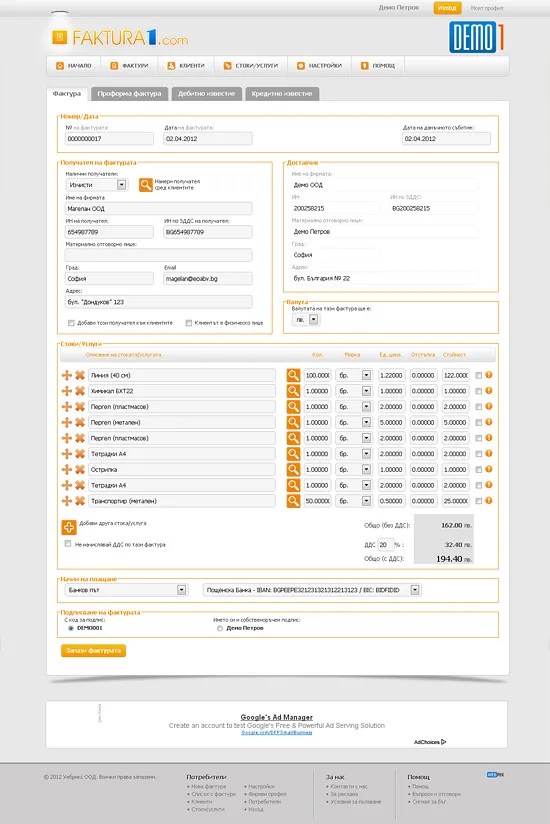
Task: Open ПОМОЩ menu item
Action: (378, 66)
